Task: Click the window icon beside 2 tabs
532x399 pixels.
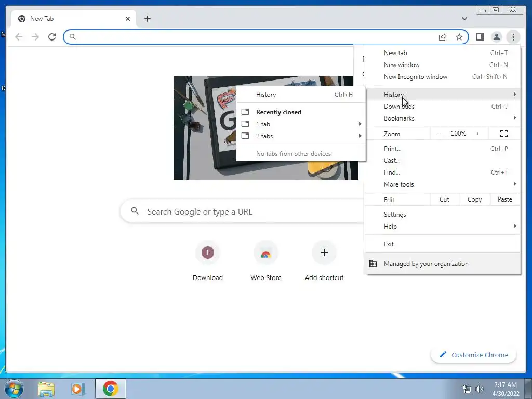Action: pos(245,136)
